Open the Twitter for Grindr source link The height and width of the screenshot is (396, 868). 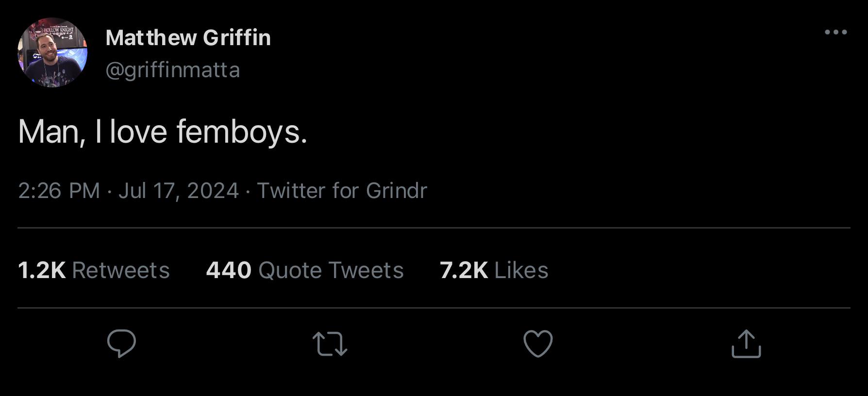click(342, 191)
